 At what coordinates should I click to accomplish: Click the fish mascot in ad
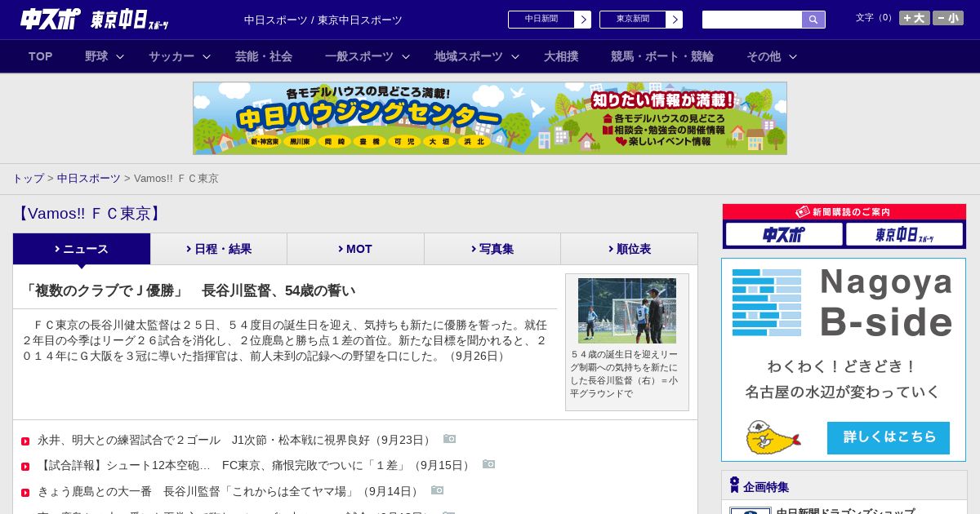(x=773, y=437)
